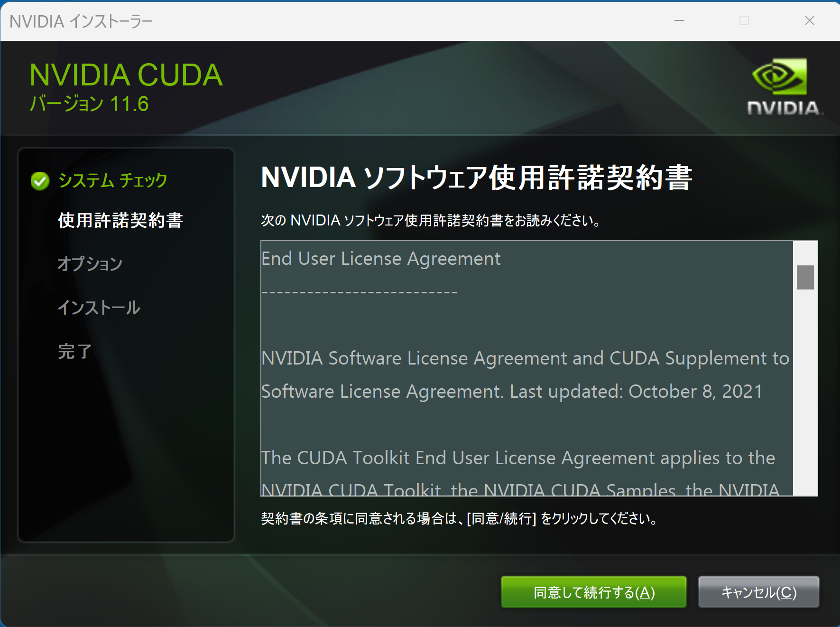The width and height of the screenshot is (840, 627).
Task: Click the NVIDIA CUDA title text
Action: click(x=126, y=75)
